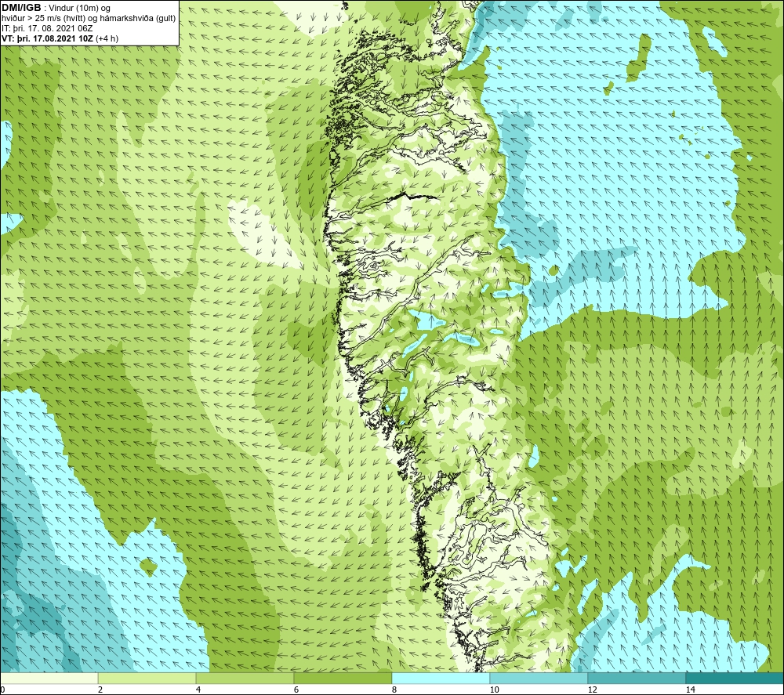Viewport: 784px width, 695px height.
Task: Click the above-14 m/s dark teal swatch
Action: (735, 678)
